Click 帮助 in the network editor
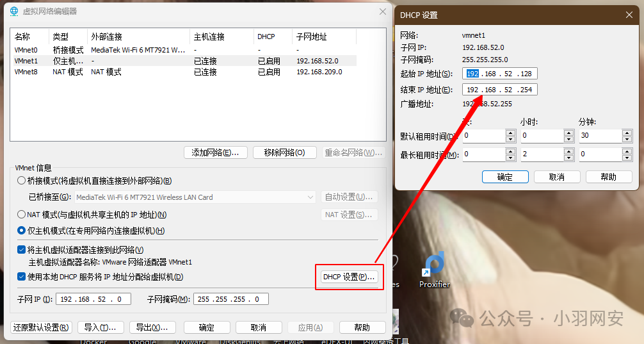Image resolution: width=644 pixels, height=344 pixels. (x=362, y=327)
